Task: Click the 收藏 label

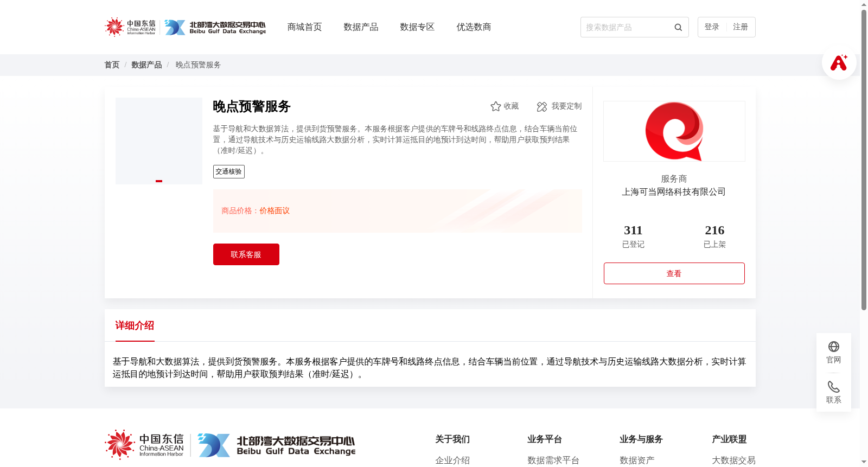Action: pyautogui.click(x=511, y=106)
